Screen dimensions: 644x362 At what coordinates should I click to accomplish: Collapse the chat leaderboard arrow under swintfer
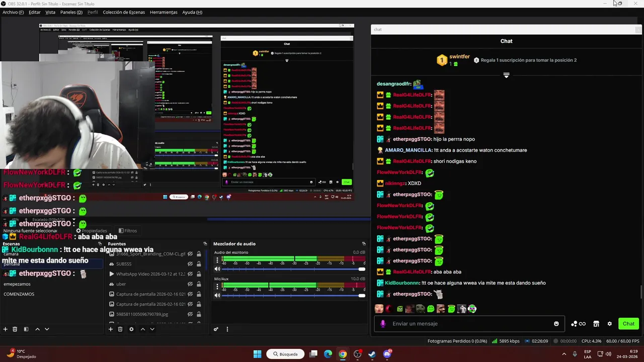pyautogui.click(x=506, y=75)
